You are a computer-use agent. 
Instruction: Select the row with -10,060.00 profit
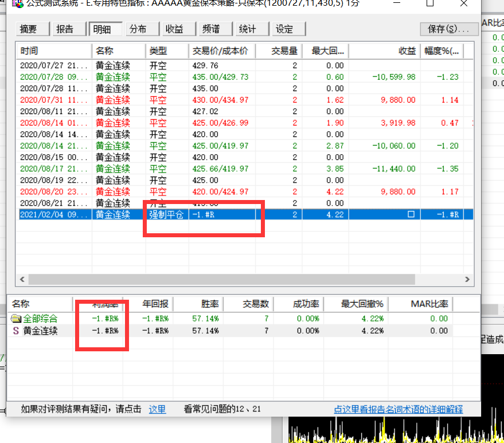click(244, 146)
